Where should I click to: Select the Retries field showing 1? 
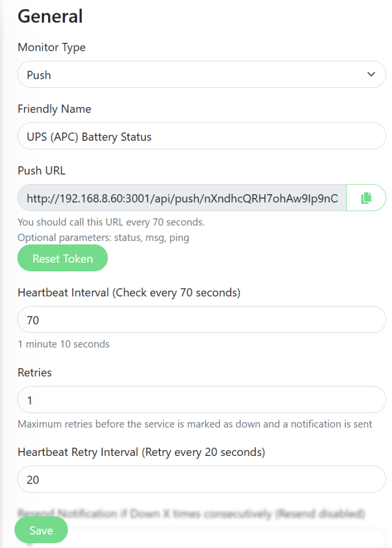[201, 399]
